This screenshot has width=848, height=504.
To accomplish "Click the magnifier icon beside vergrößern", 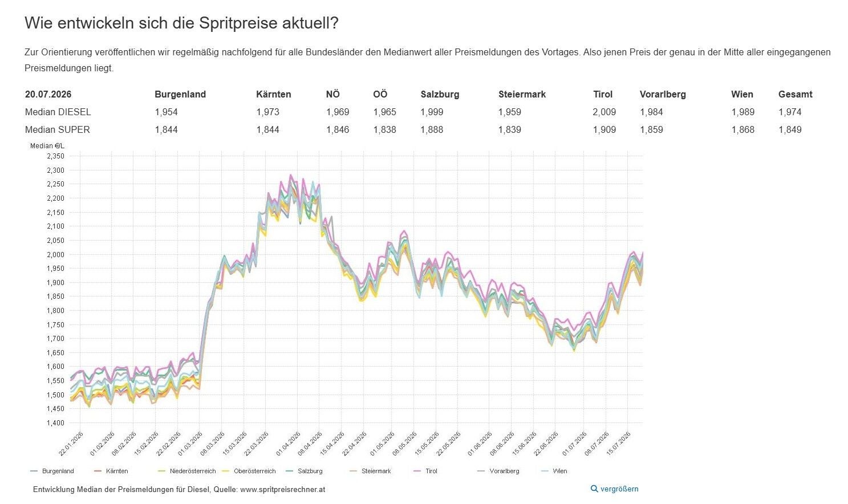I will 594,489.
